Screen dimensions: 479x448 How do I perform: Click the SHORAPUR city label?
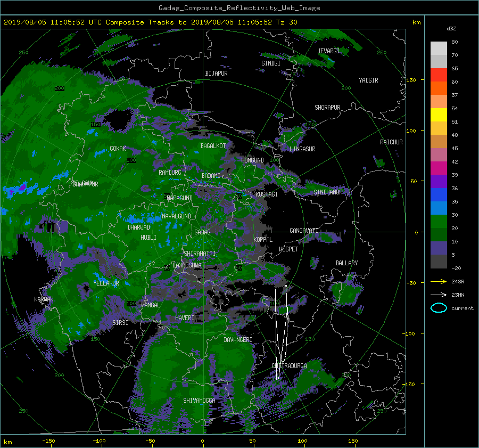coord(327,108)
